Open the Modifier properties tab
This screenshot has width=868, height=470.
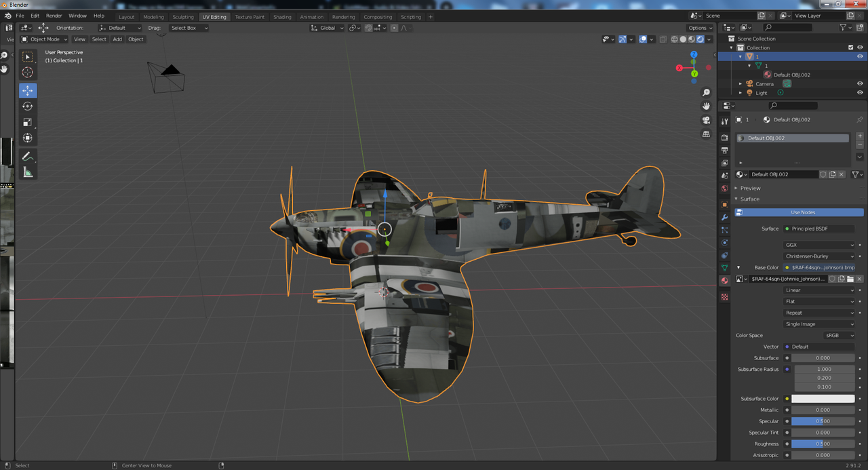coord(724,217)
